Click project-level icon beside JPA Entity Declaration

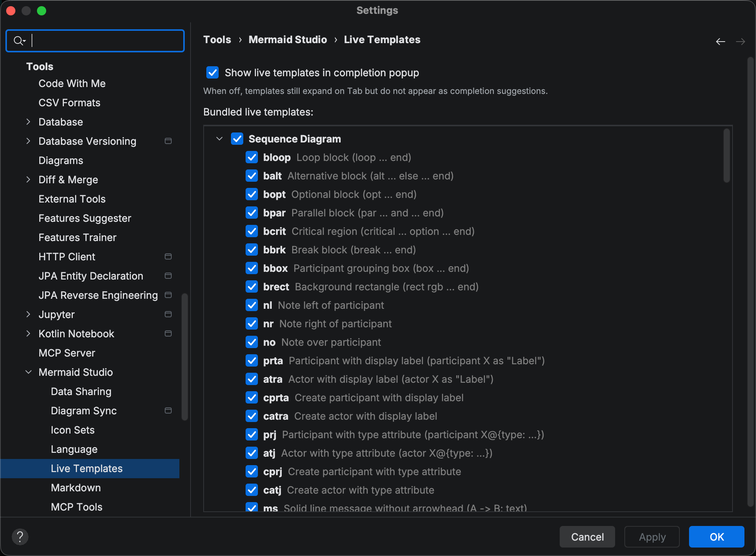pos(168,276)
